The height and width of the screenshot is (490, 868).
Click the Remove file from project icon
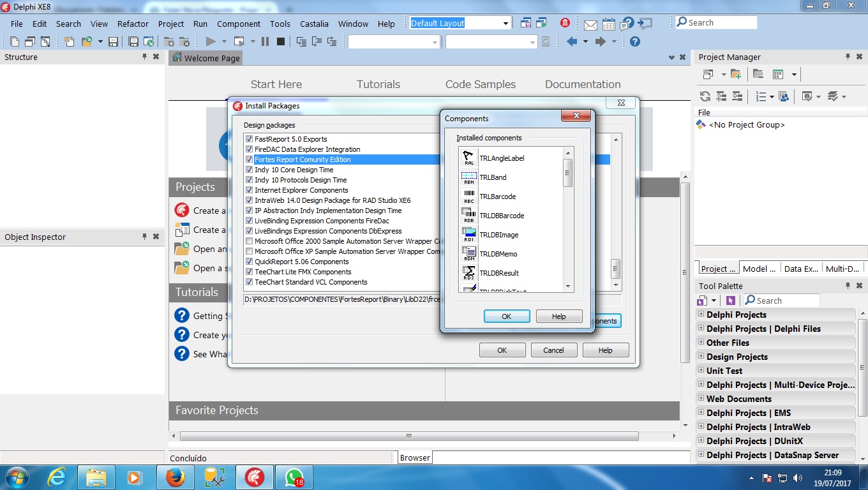[x=184, y=41]
